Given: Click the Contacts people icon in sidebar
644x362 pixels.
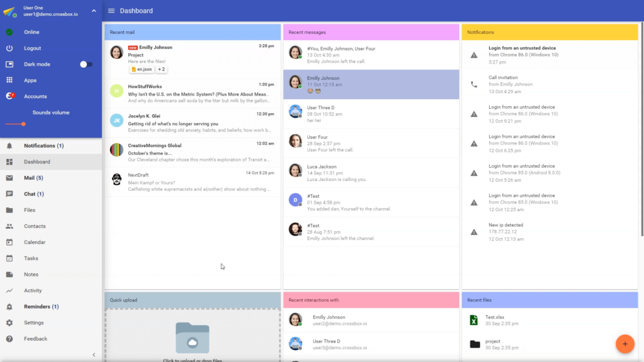Looking at the screenshot, I should [9, 226].
